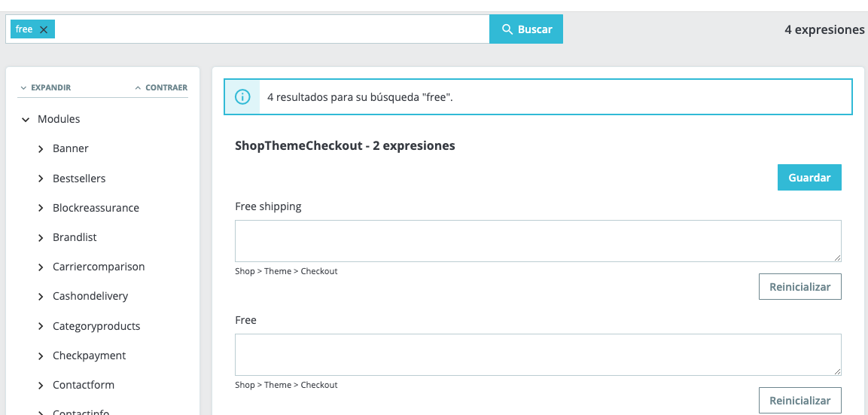Reset the Free translation with Reinicializar
Viewport: 868px width, 415px height.
800,400
